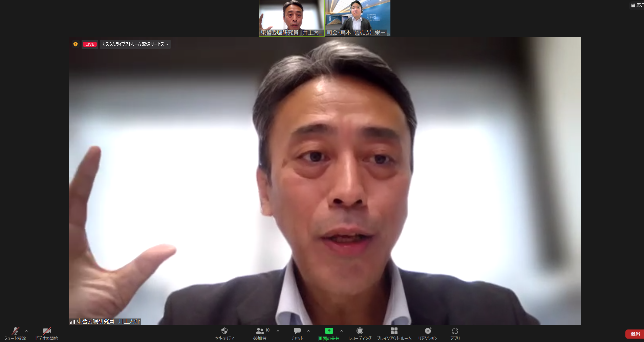The image size is (644, 342).
Task: Click the encryption shield icon near LIVE
Action: point(76,44)
